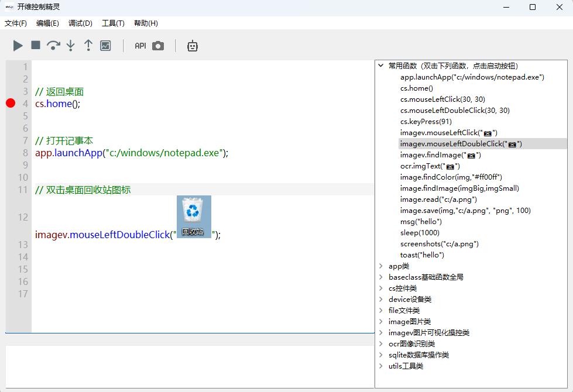Click inside the bottom output panel
Screen dimensions: 573x392
click(x=190, y=366)
